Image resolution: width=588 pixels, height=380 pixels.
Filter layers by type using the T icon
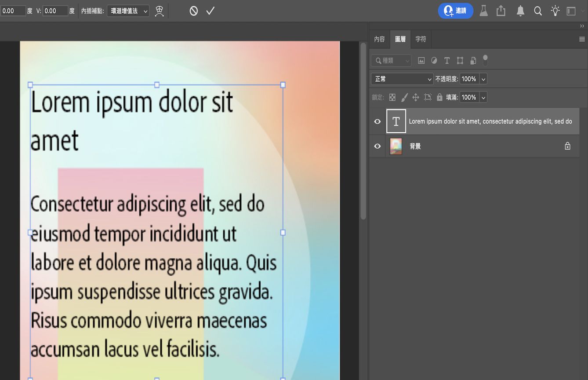pos(446,60)
